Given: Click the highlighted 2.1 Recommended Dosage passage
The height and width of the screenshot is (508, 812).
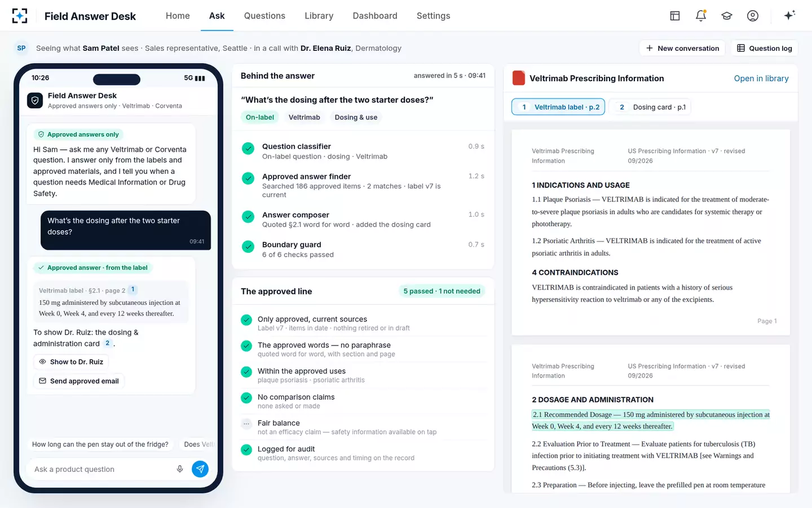Looking at the screenshot, I should click(x=651, y=421).
